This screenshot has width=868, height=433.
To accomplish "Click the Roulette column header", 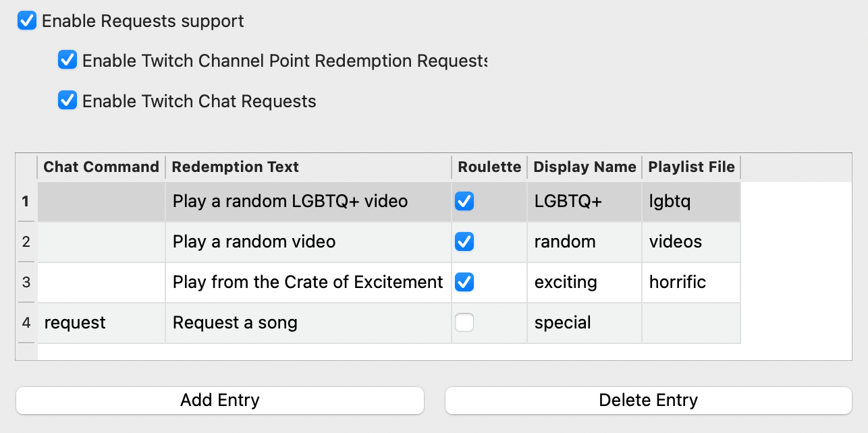I will pyautogui.click(x=489, y=167).
